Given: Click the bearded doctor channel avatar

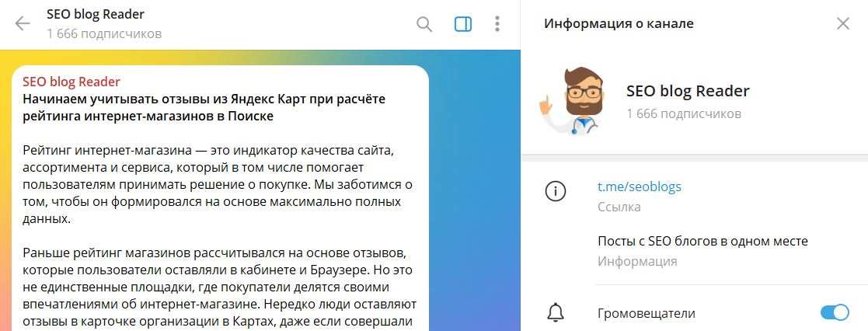Looking at the screenshot, I should pos(572,100).
